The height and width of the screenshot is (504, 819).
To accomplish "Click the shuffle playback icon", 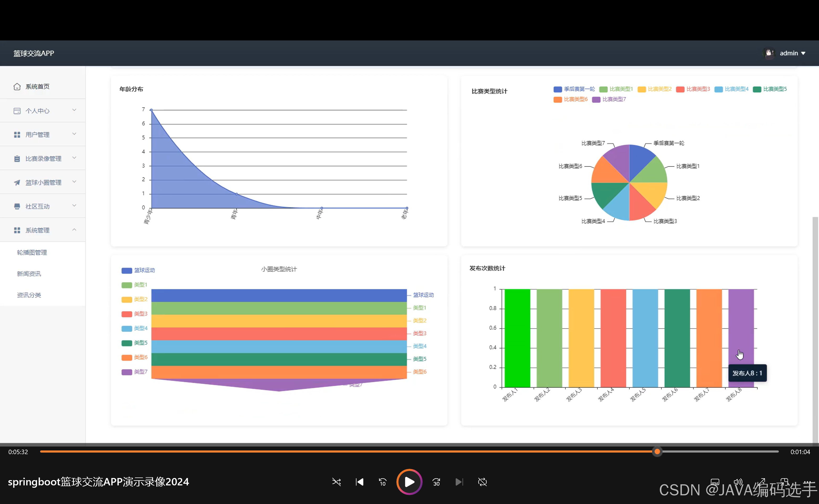I will coord(336,482).
